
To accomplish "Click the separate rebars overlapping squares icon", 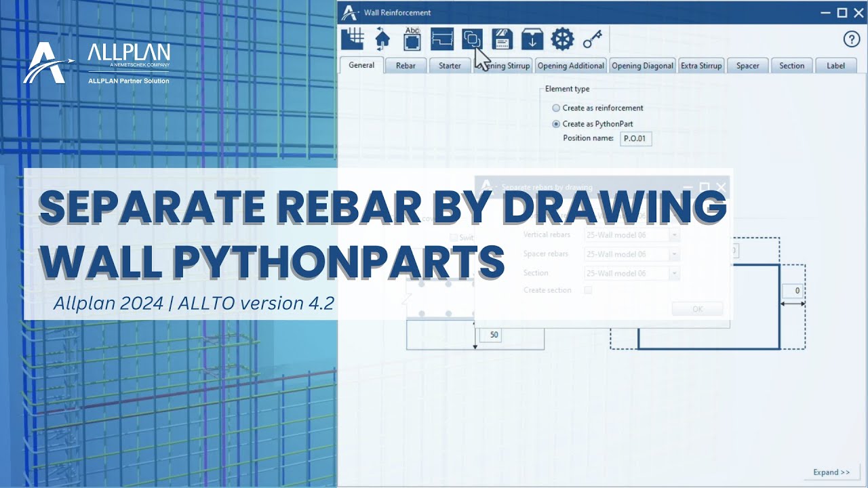I will pos(472,39).
